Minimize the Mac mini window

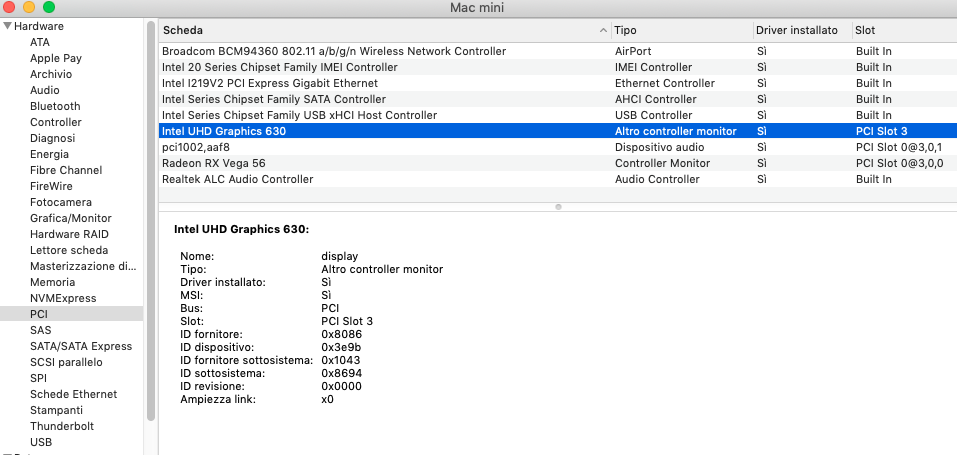click(x=29, y=7)
